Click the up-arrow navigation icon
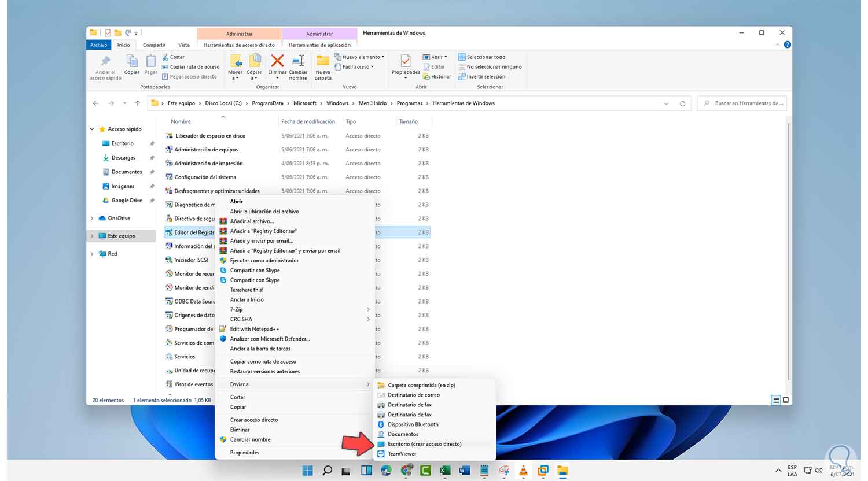The height and width of the screenshot is (481, 868). (x=138, y=103)
